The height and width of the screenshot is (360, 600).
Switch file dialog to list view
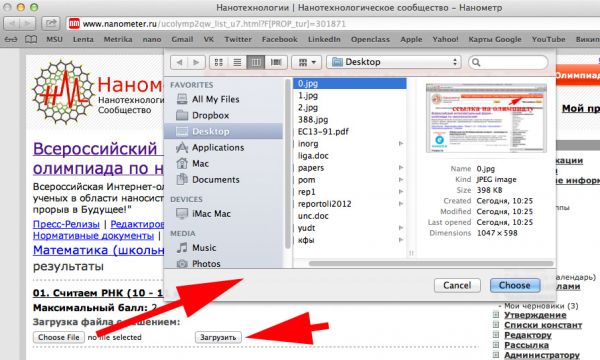(237, 62)
